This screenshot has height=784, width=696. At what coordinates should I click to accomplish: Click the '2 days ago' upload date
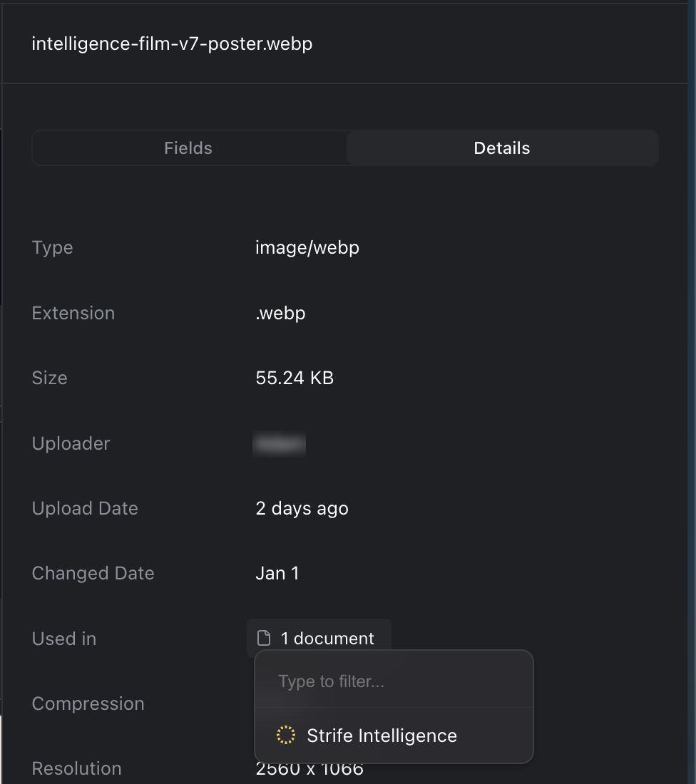[x=302, y=508]
